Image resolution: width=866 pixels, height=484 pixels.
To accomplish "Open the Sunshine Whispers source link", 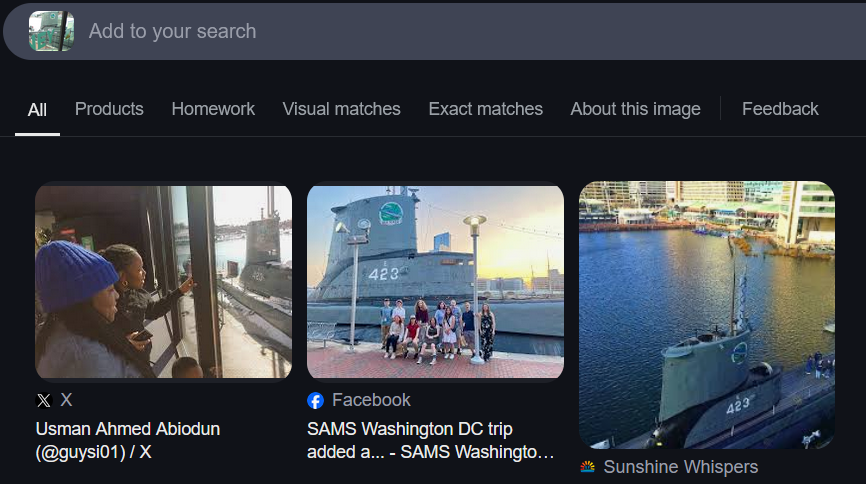I will (x=680, y=467).
